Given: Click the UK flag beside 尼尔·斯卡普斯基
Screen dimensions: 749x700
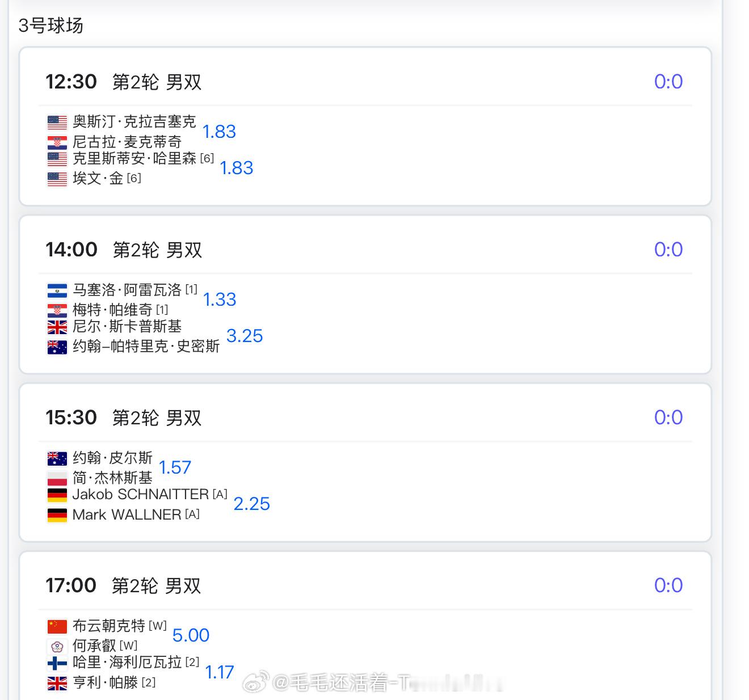Looking at the screenshot, I should click(x=57, y=327).
